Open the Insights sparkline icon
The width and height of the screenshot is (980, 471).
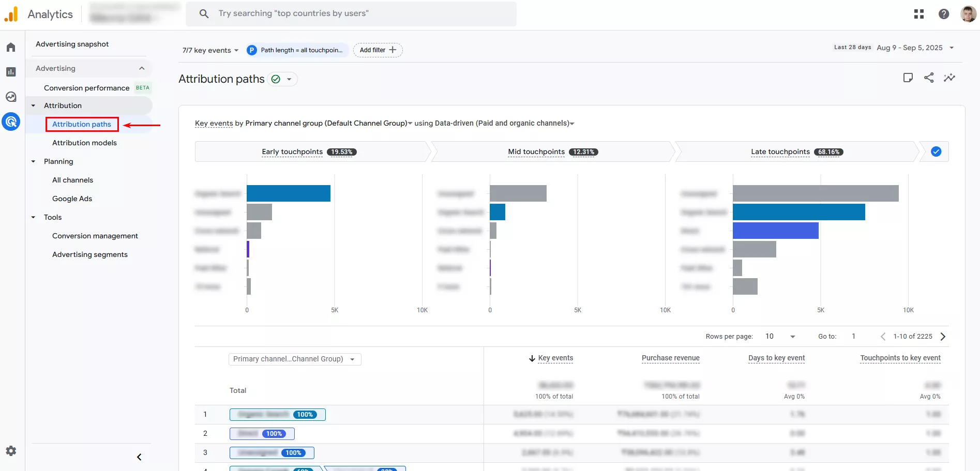click(x=949, y=78)
